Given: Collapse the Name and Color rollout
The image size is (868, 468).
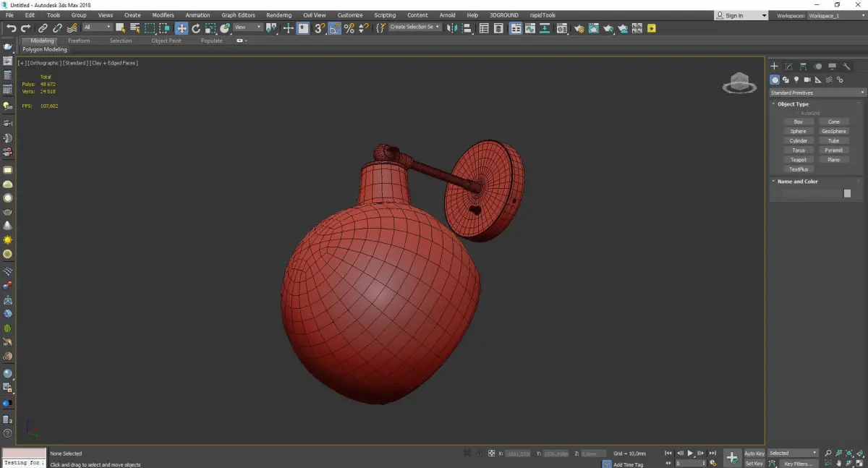Looking at the screenshot, I should [797, 182].
